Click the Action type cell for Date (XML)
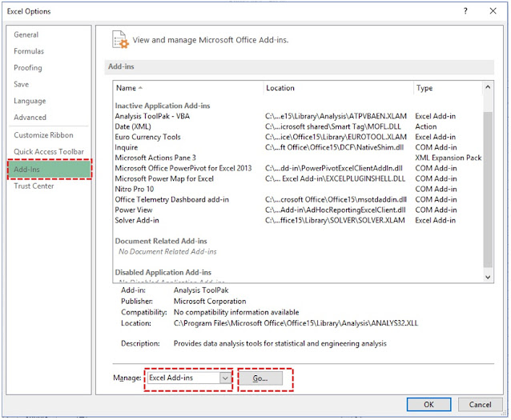 [x=426, y=126]
